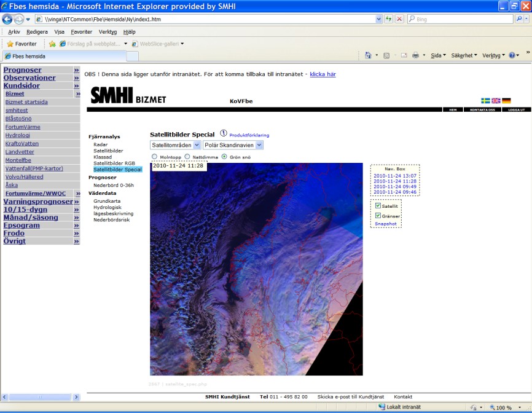532x413 pixels.
Task: Click the Print icon
Action: pyautogui.click(x=415, y=55)
